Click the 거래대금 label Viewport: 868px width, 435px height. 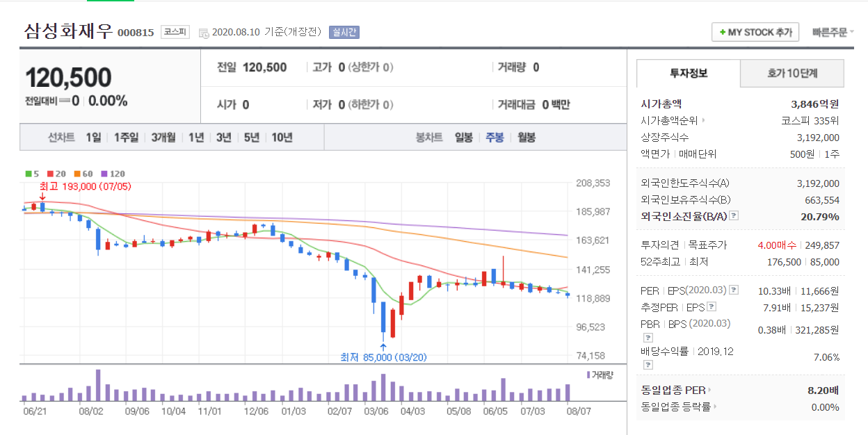pos(516,105)
